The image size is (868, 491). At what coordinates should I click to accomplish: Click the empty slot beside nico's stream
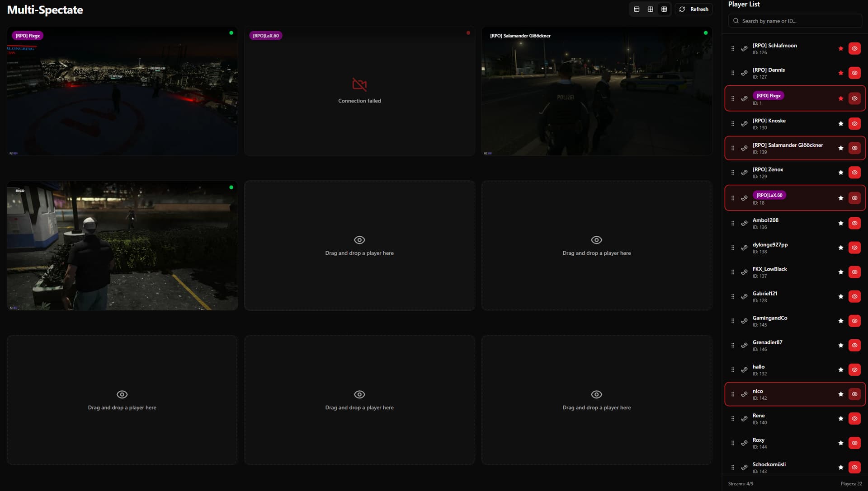coord(359,246)
